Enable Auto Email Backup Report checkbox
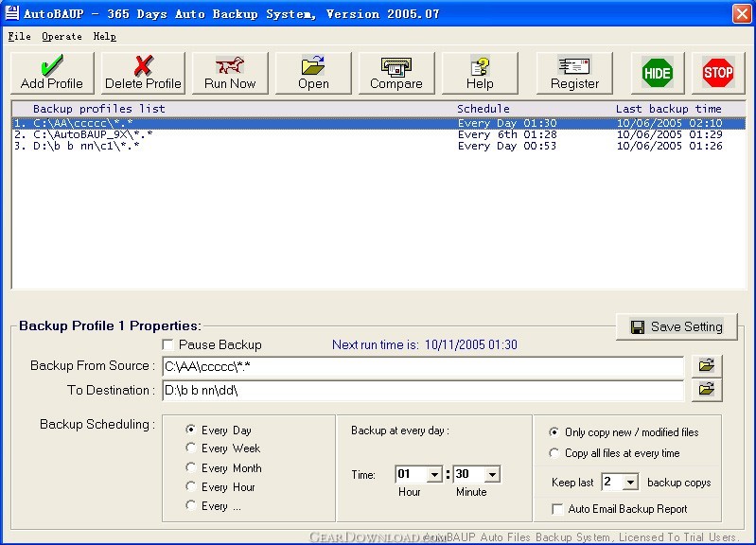The width and height of the screenshot is (756, 545). point(557,509)
